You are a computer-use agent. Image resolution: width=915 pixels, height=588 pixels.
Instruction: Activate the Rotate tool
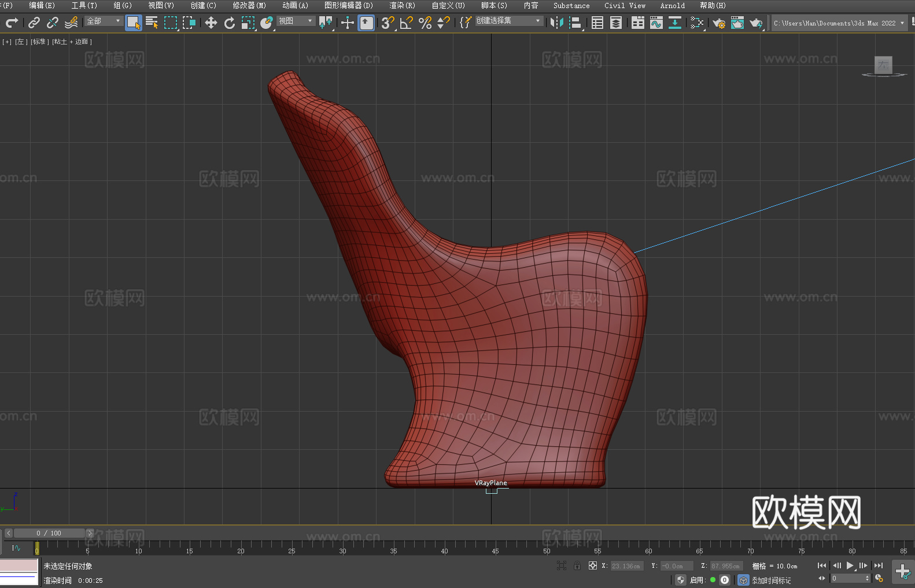pyautogui.click(x=230, y=23)
